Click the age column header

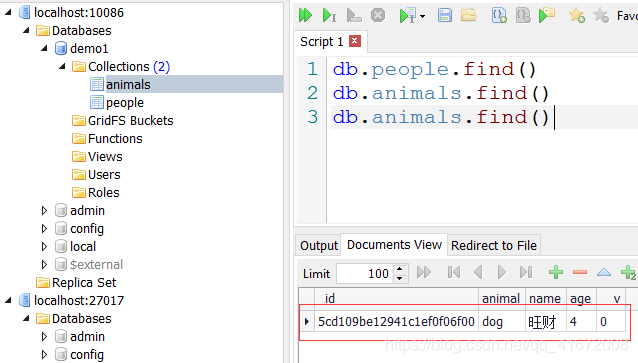point(581,298)
